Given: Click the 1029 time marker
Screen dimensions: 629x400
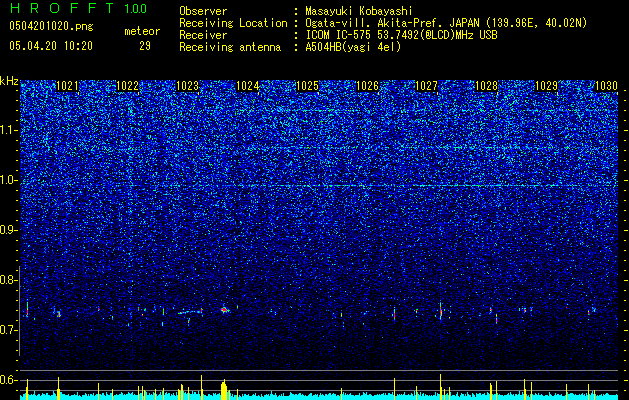Looking at the screenshot, I should (546, 86).
